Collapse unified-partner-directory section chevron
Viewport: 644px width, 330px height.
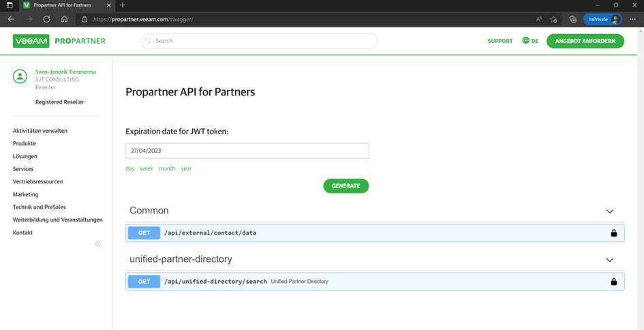pos(610,260)
